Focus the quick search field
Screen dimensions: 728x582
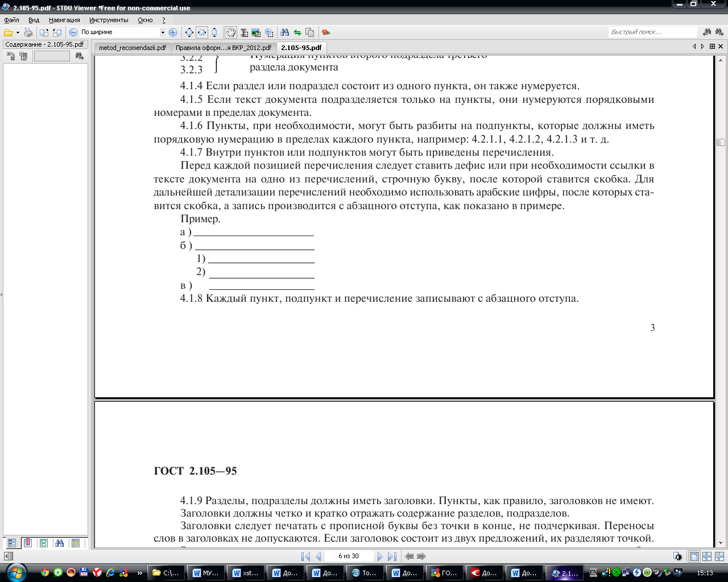click(653, 32)
